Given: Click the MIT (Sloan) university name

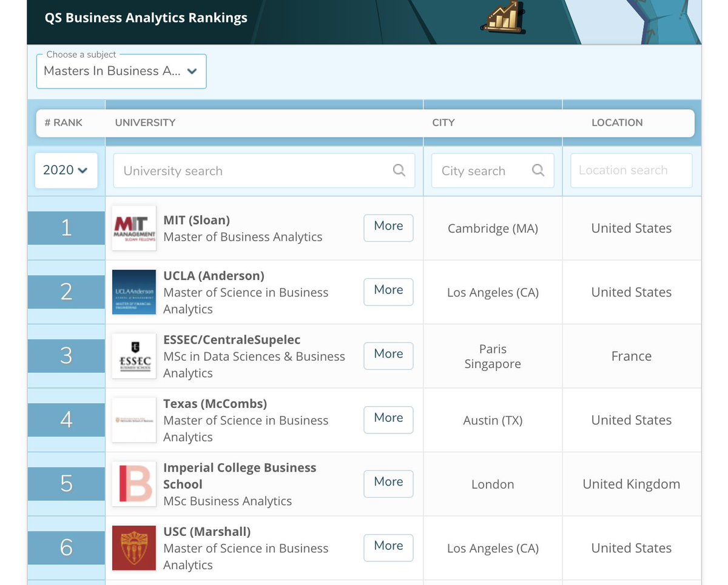Looking at the screenshot, I should coord(197,220).
